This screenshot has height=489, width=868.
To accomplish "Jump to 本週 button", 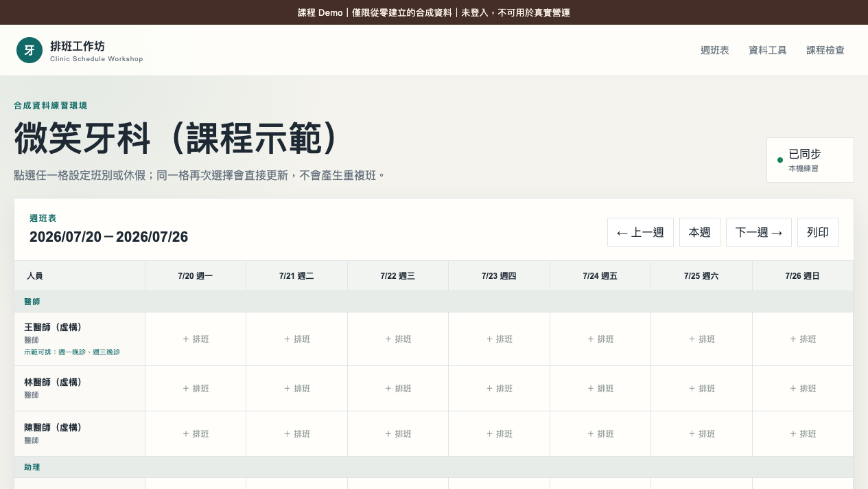I will tap(700, 232).
